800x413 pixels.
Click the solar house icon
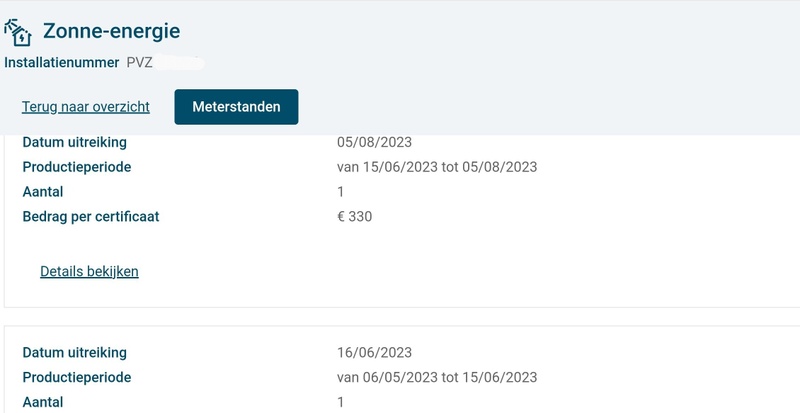(18, 33)
